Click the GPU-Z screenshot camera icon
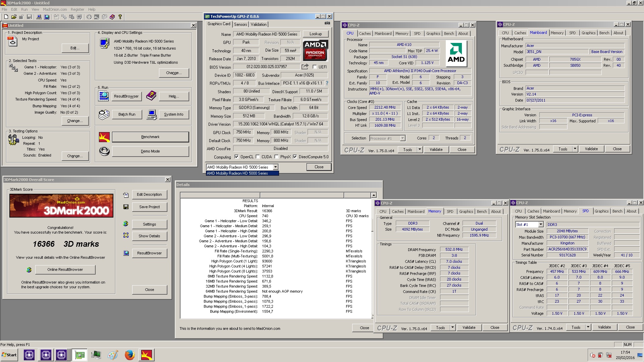This screenshot has height=362, width=644. click(x=327, y=23)
